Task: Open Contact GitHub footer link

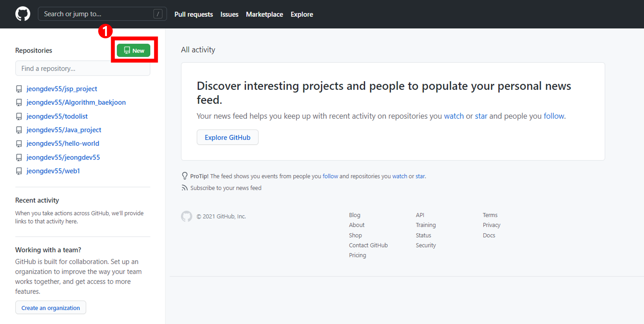Action: click(x=368, y=245)
